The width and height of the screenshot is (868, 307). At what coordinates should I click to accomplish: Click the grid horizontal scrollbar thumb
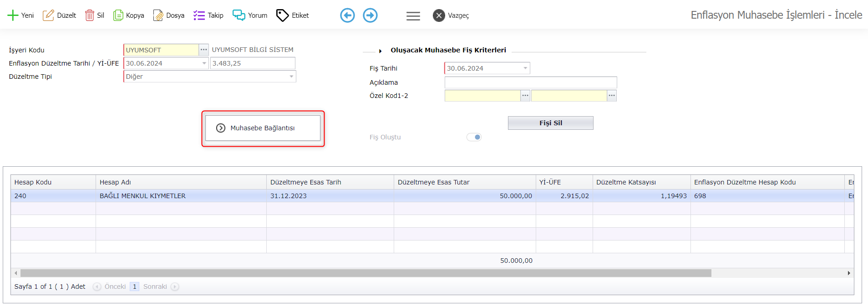tap(366, 273)
